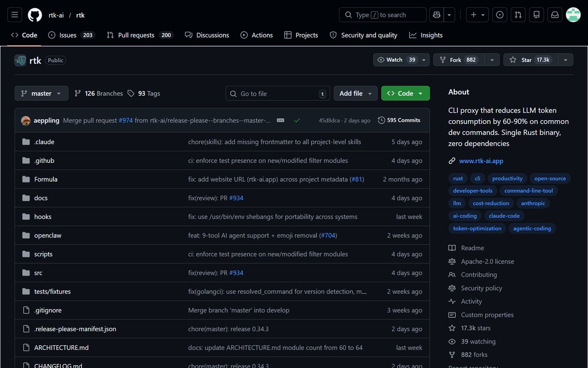Fork the rtk repository
Screen dimensions: 588x368
pos(459,60)
